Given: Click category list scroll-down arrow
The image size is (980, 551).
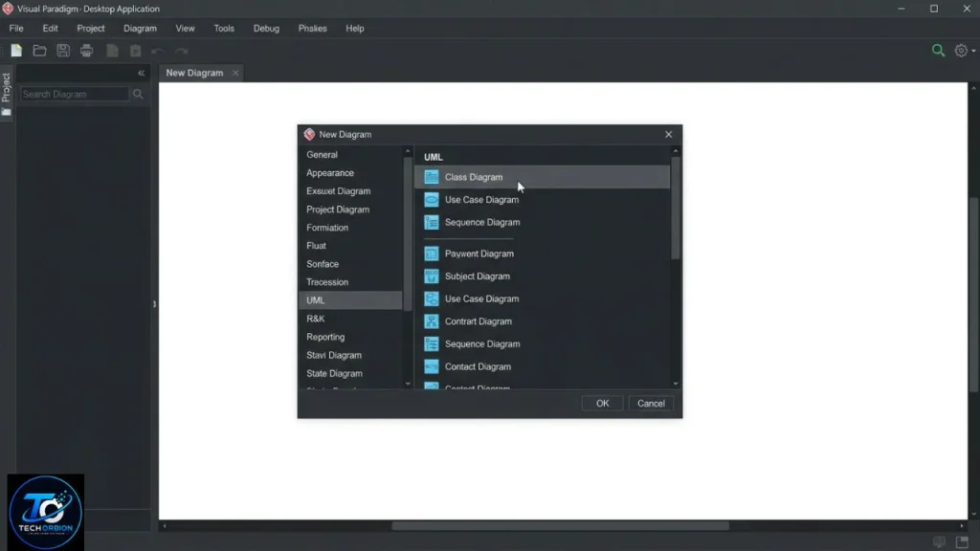Looking at the screenshot, I should [408, 384].
